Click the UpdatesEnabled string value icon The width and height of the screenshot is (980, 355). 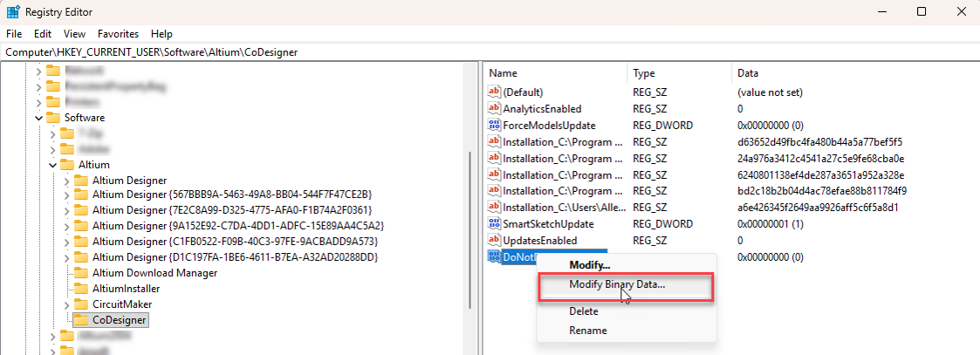[x=495, y=241]
